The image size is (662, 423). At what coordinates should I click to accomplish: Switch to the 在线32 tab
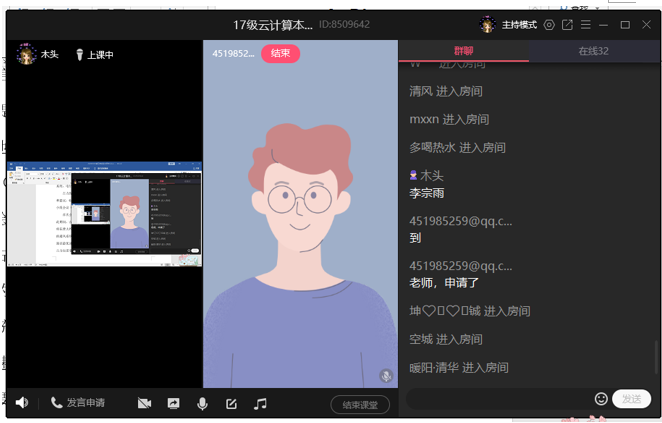click(593, 51)
